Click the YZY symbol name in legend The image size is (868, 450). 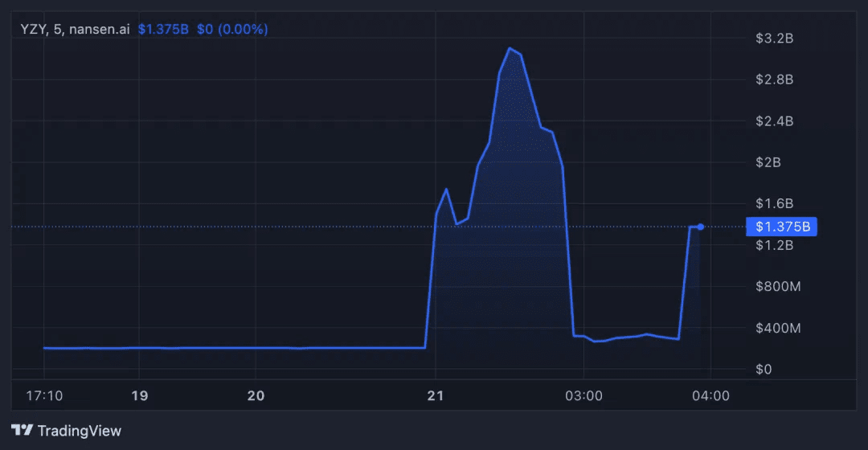pos(33,29)
